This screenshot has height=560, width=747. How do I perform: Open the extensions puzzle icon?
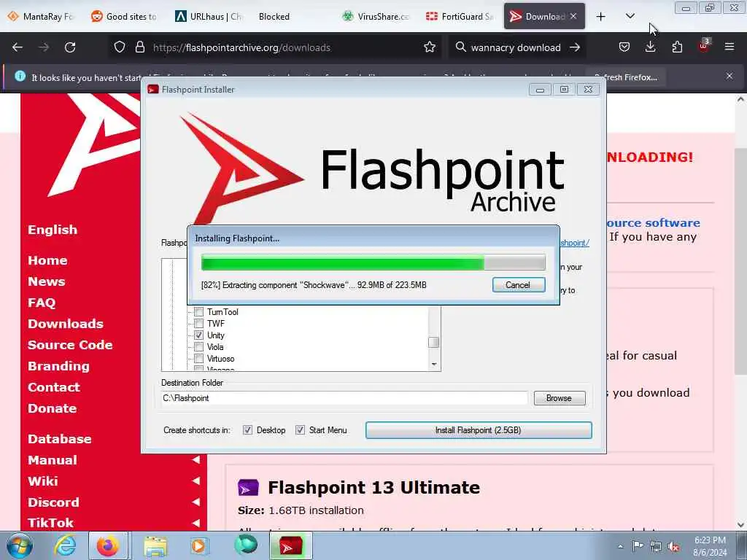click(677, 47)
